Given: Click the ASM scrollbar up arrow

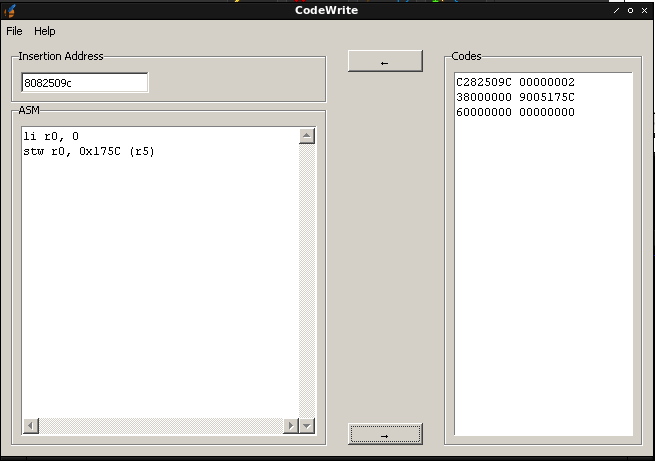Looking at the screenshot, I should 307,136.
